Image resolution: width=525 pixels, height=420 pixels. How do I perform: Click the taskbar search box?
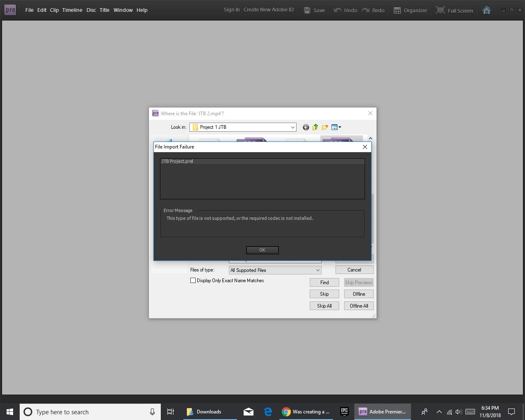click(90, 412)
